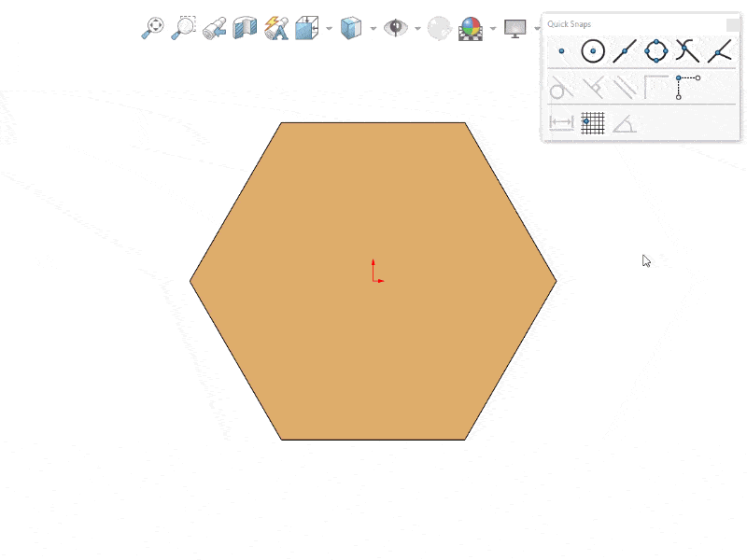Select the Quadrant Snap icon
The height and width of the screenshot is (560, 747).
[656, 51]
